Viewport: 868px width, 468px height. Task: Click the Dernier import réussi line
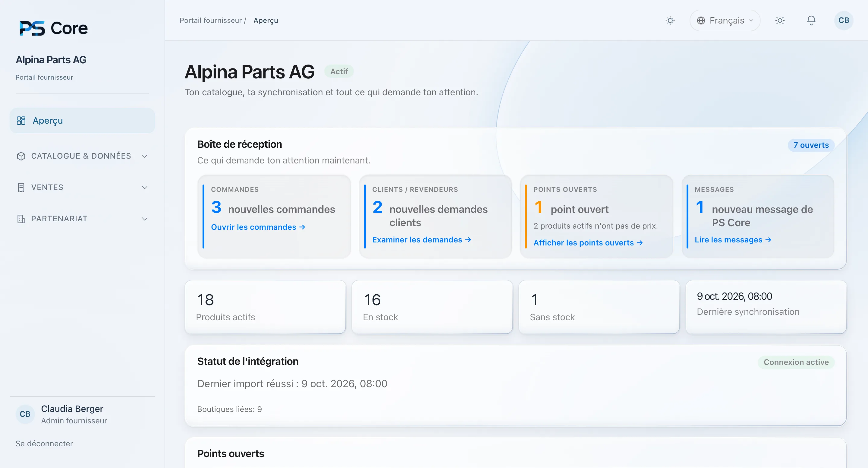pyautogui.click(x=292, y=384)
